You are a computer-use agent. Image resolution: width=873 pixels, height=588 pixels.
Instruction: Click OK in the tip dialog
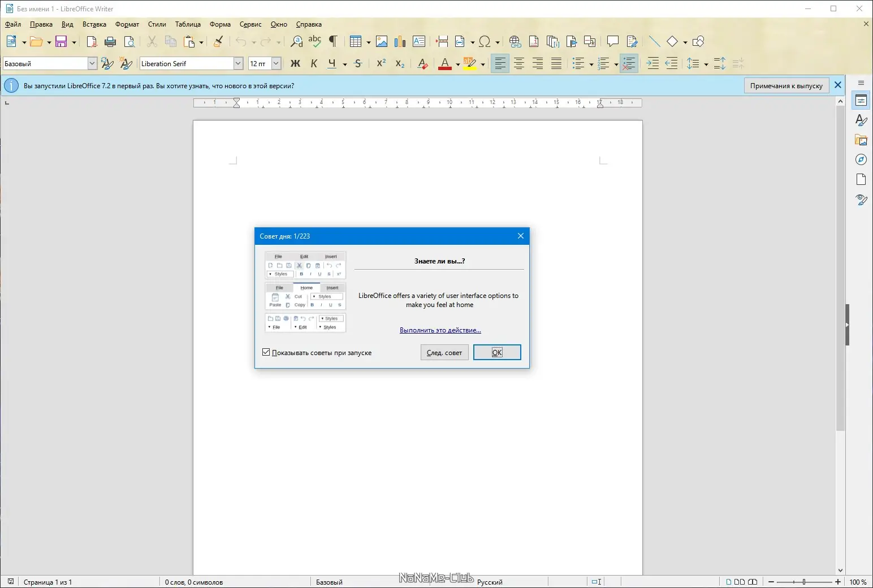(x=497, y=352)
